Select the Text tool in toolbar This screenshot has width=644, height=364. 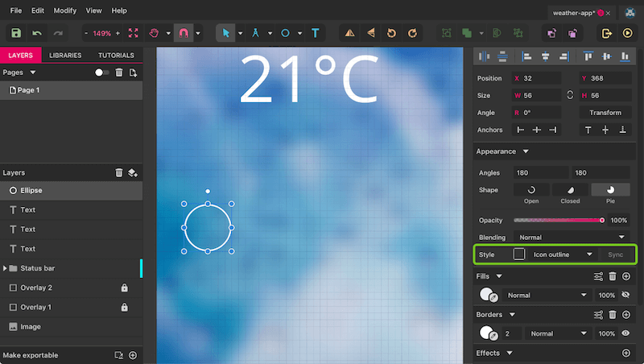[315, 33]
